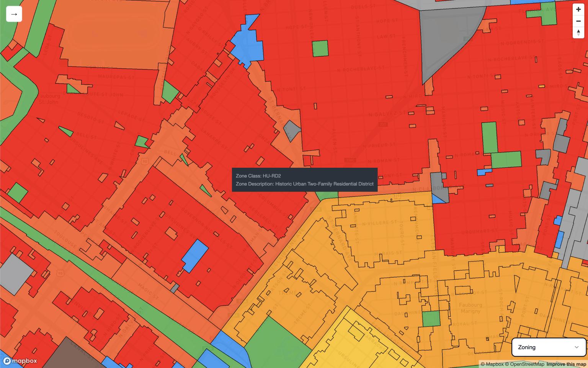Select the Zone Class: HU-RD2 tooltip text

258,176
